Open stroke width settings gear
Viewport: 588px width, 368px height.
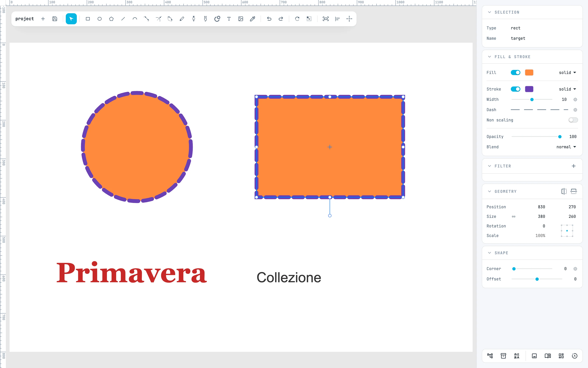coord(575,100)
